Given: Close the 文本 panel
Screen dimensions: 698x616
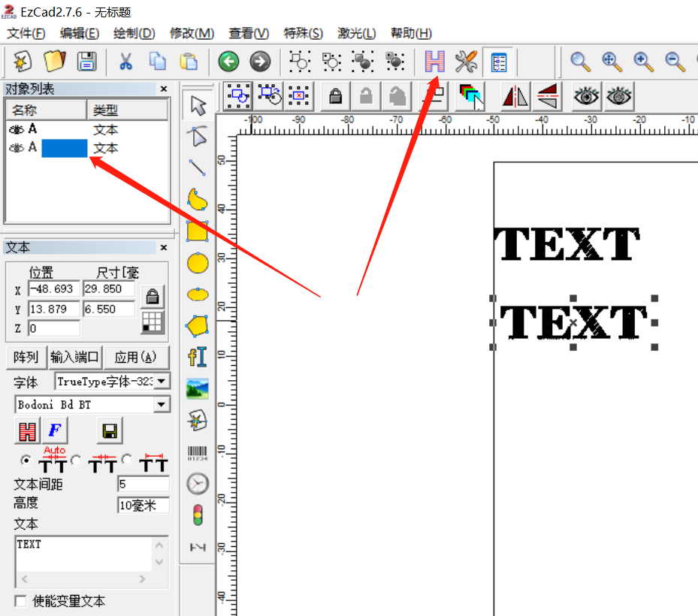Looking at the screenshot, I should click(x=163, y=247).
